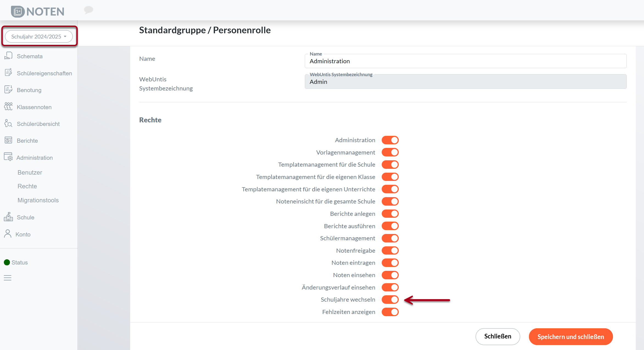This screenshot has width=644, height=350.
Task: Click the Benotung icon in sidebar
Action: click(x=8, y=90)
